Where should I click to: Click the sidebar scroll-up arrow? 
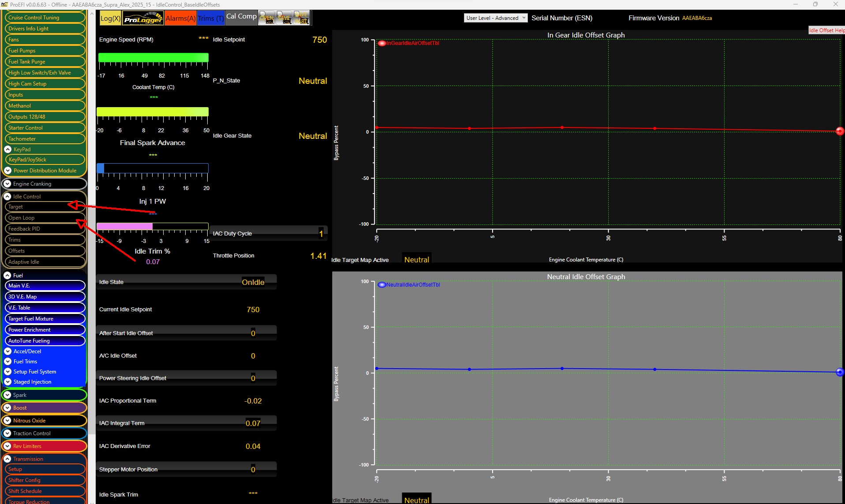[92, 14]
